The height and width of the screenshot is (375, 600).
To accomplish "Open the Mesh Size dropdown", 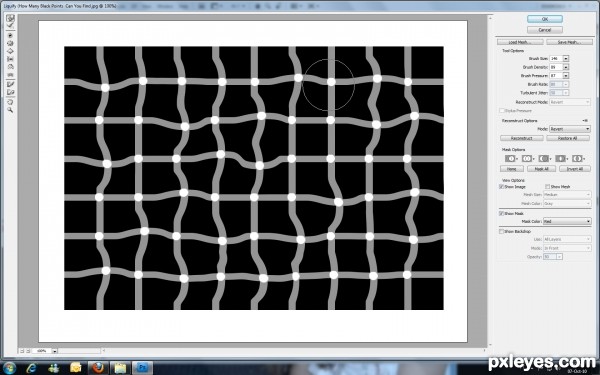I will tap(567, 195).
